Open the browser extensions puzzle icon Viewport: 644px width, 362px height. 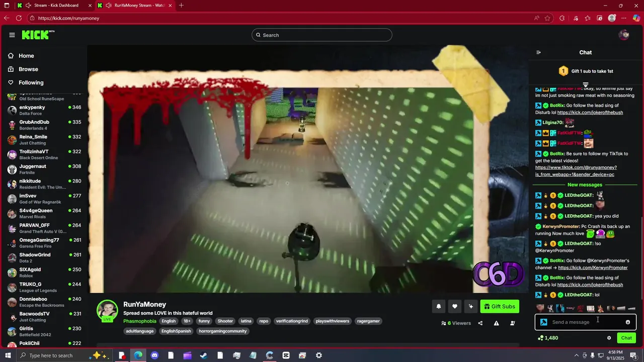562,18
